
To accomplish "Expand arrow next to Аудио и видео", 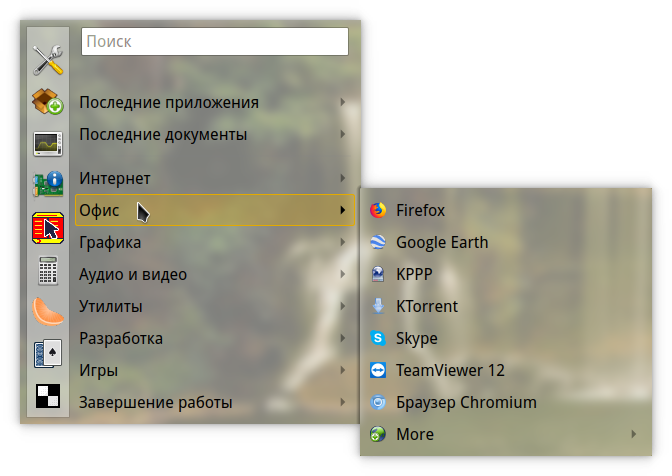I will (342, 274).
